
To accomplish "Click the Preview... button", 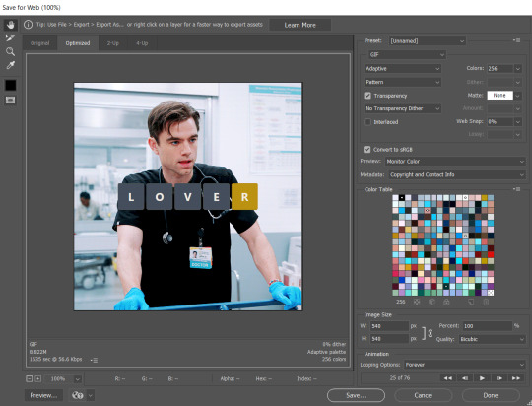I will click(x=43, y=395).
